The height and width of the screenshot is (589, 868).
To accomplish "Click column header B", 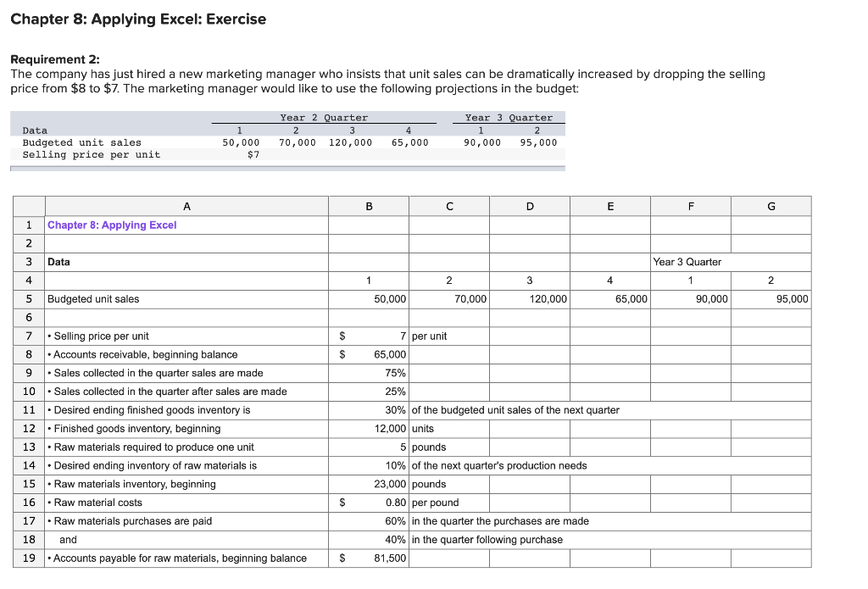I will (369, 206).
